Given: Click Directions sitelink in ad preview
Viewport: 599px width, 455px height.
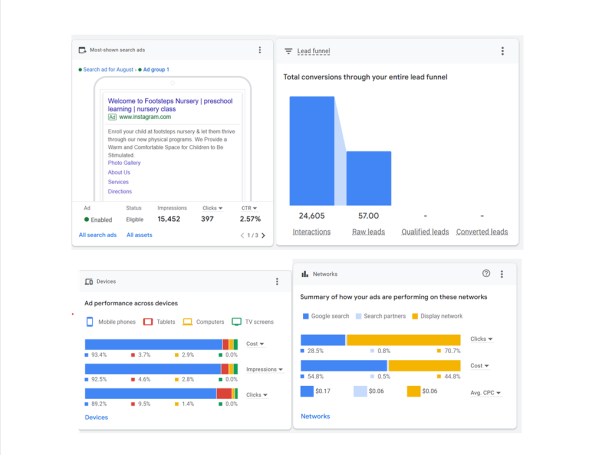Looking at the screenshot, I should coord(120,191).
